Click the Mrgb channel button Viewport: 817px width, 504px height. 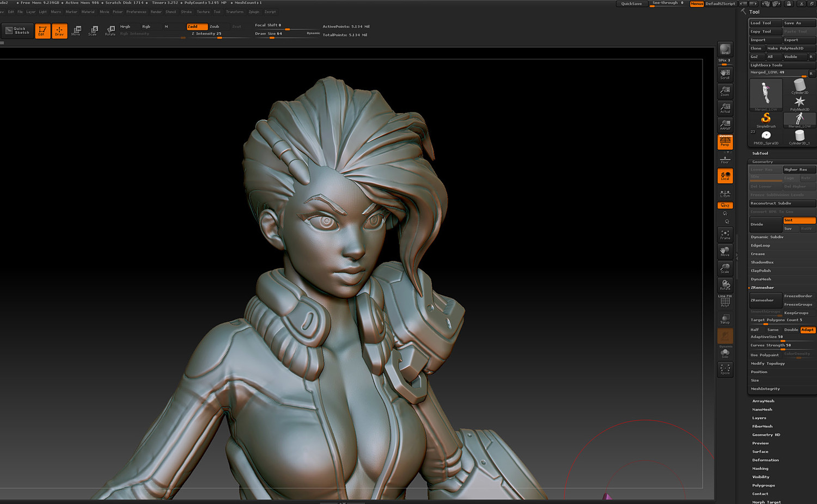125,26
